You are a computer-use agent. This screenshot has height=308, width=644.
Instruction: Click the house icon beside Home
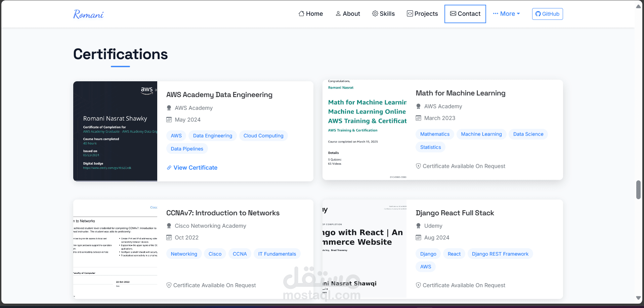[301, 13]
